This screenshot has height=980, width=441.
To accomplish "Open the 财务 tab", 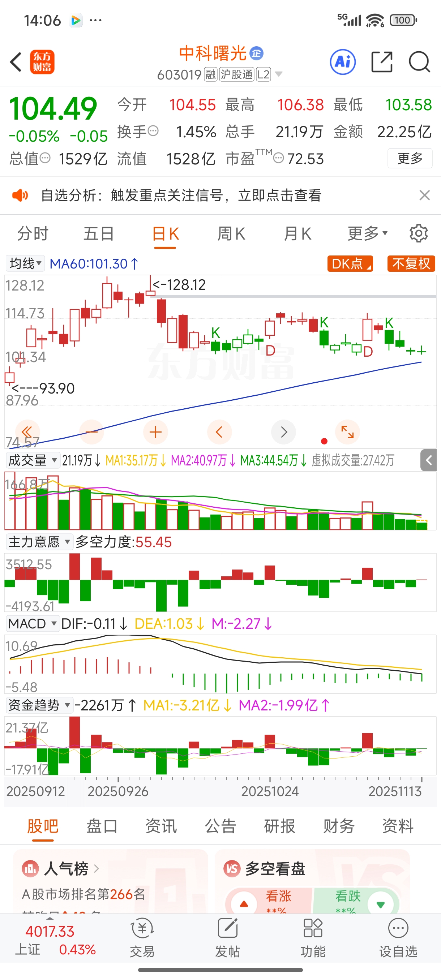I will tap(339, 826).
